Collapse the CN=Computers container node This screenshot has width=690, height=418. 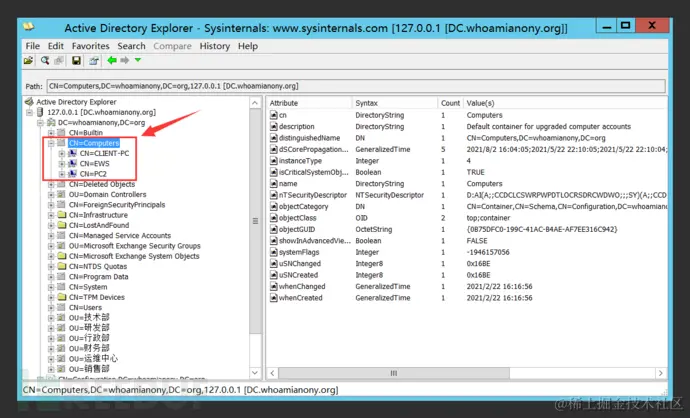tap(51, 143)
